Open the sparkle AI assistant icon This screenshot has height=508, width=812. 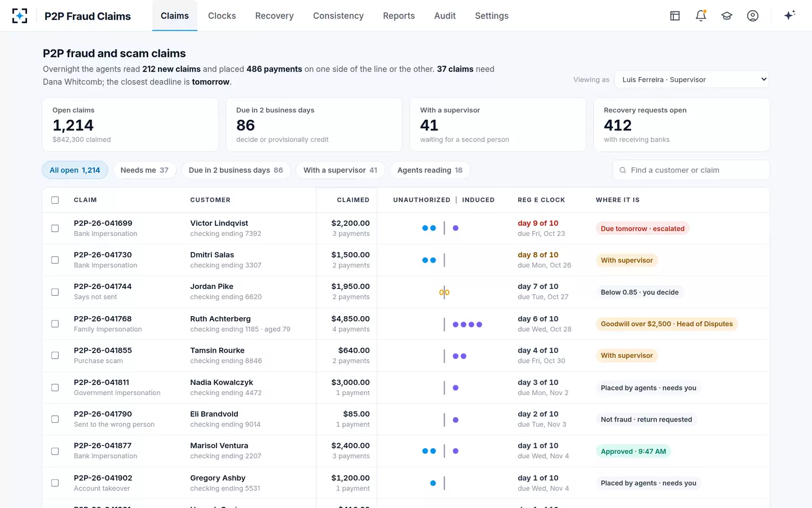click(x=789, y=15)
